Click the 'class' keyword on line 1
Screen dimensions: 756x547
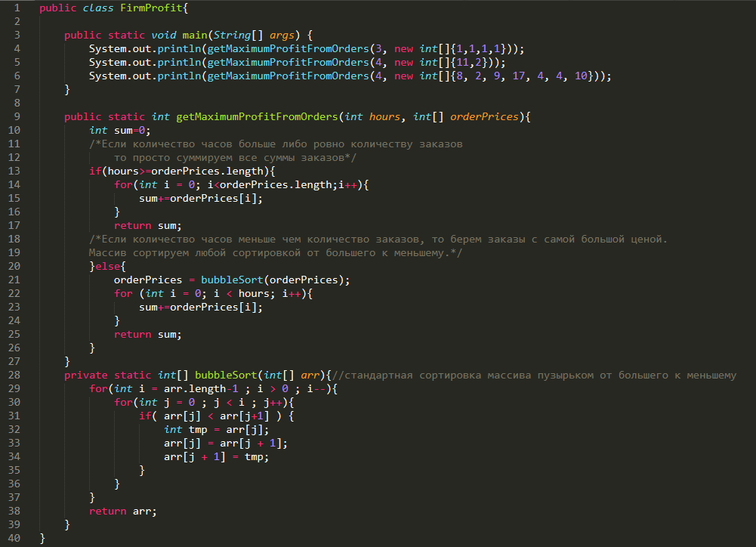pos(98,8)
